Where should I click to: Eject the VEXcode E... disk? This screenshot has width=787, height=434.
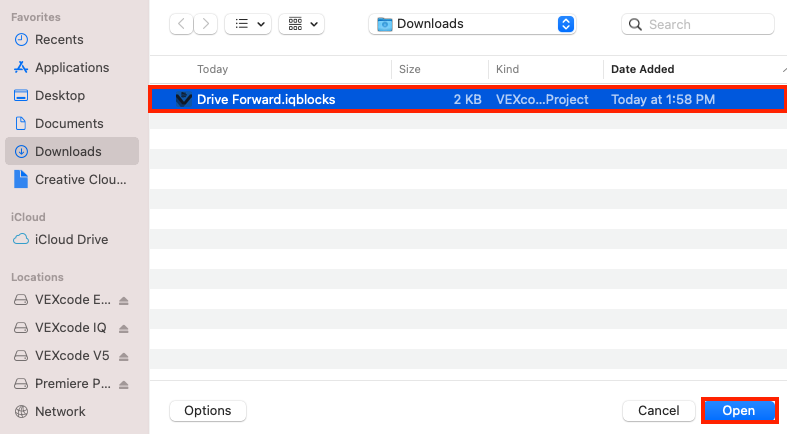click(x=123, y=301)
